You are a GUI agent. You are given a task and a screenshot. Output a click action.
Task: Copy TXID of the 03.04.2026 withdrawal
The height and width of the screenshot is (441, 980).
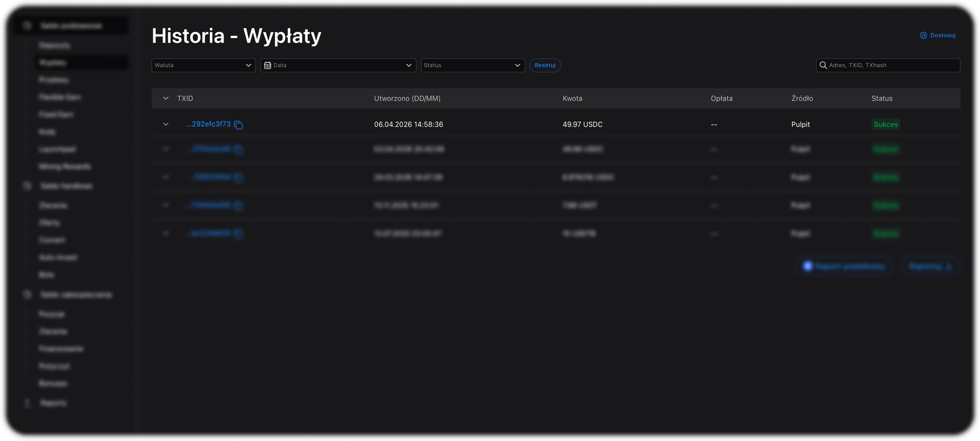point(238,150)
